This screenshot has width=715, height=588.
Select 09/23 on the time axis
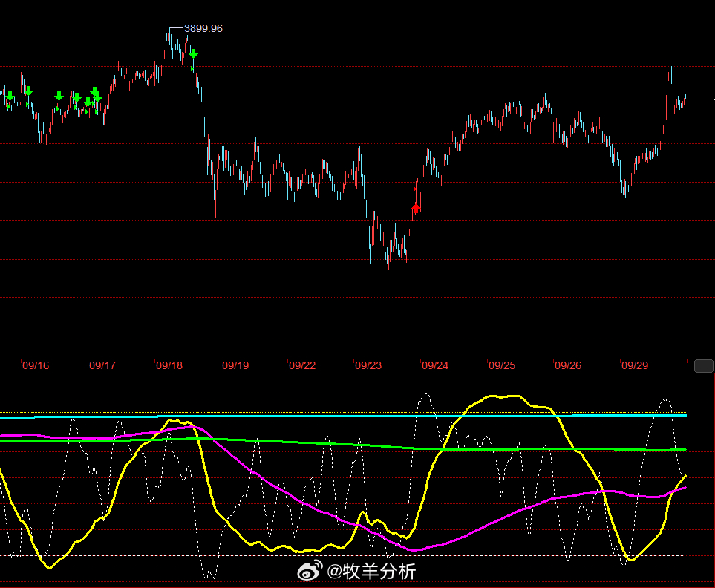(368, 365)
